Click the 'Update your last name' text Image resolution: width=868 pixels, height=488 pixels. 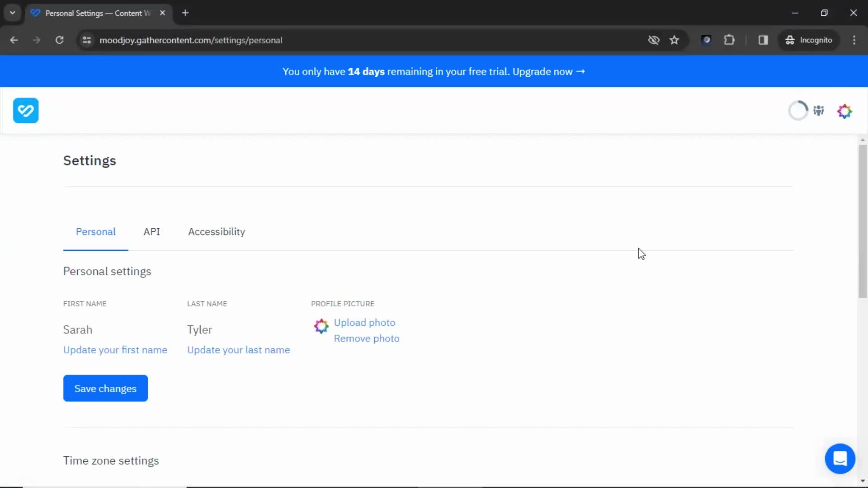click(x=239, y=350)
